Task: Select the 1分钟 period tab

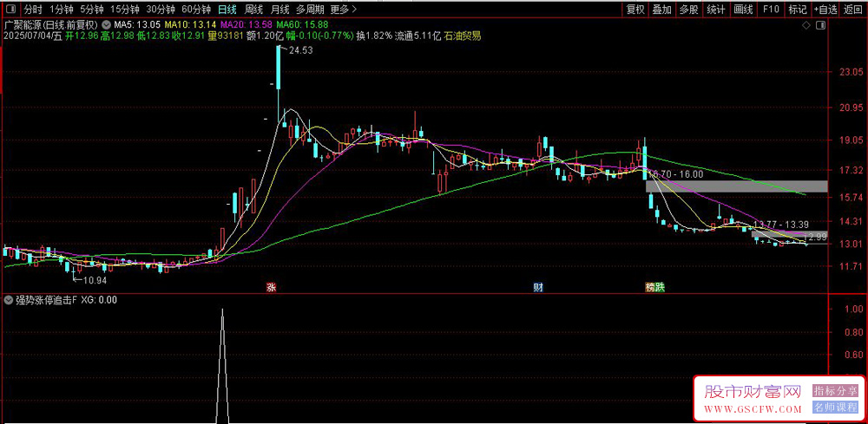Action: click(x=62, y=10)
